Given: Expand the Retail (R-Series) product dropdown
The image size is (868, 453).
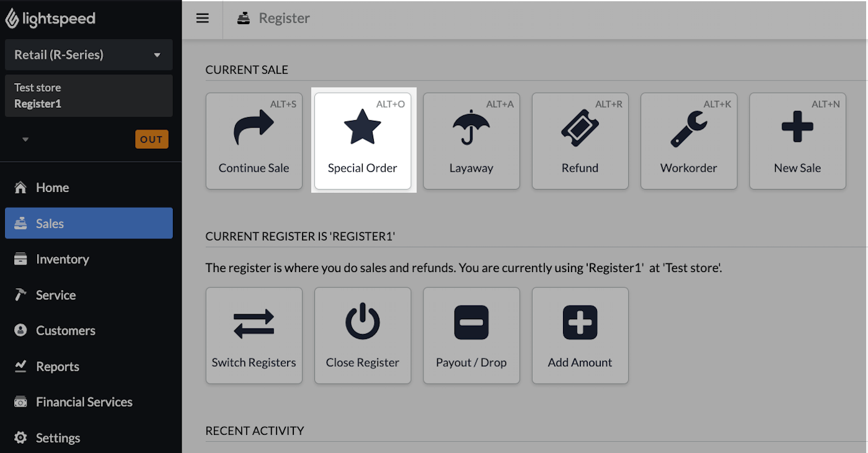Looking at the screenshot, I should [x=89, y=55].
